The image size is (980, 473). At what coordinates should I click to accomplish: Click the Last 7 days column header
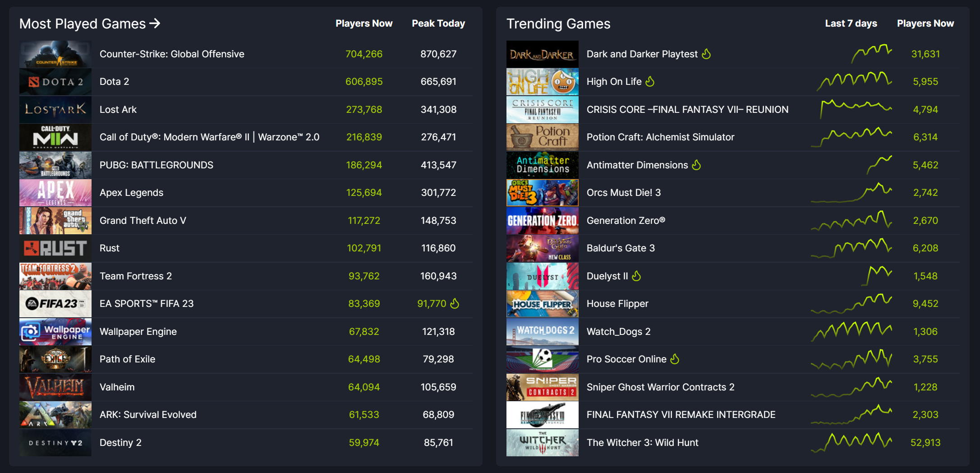851,23
